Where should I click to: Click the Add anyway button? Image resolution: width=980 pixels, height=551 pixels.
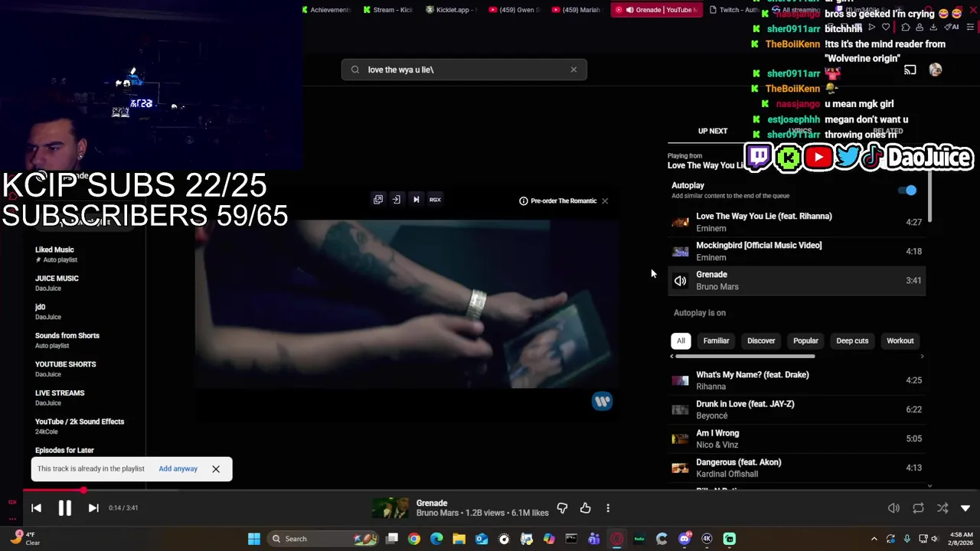178,468
